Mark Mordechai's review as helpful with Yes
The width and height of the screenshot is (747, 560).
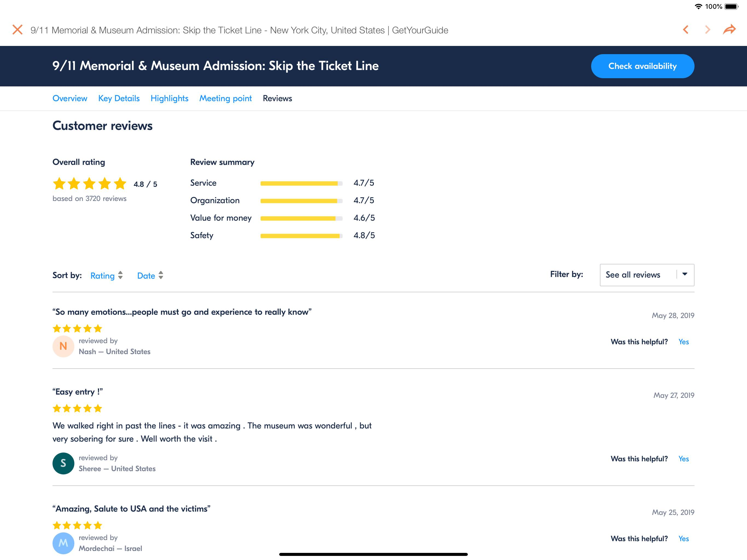coord(684,539)
